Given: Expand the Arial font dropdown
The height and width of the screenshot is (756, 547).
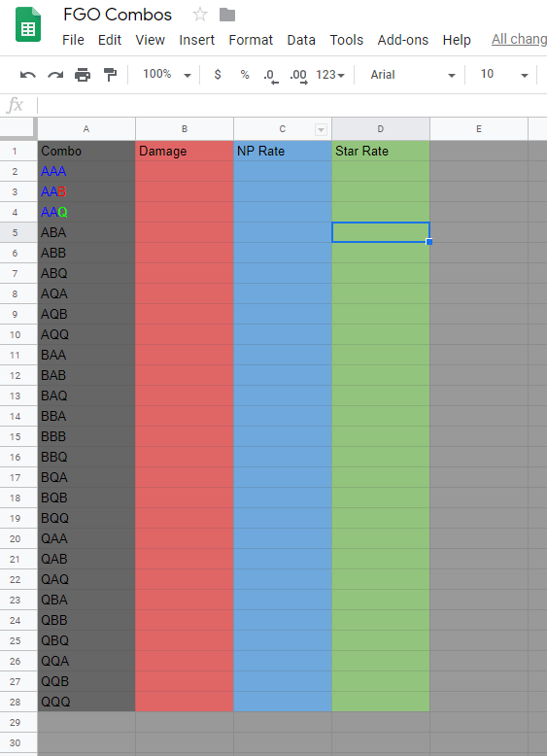Looking at the screenshot, I should tap(413, 75).
